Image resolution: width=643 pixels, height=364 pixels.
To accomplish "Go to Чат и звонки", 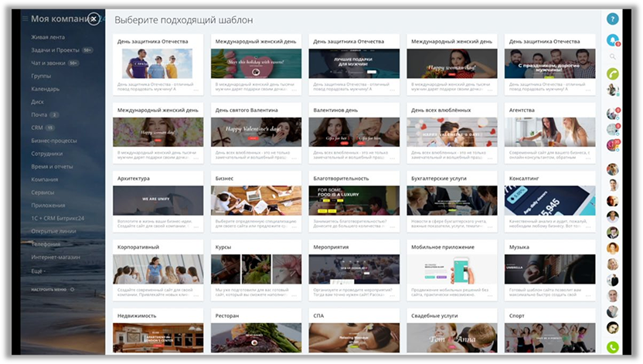I will click(x=48, y=63).
